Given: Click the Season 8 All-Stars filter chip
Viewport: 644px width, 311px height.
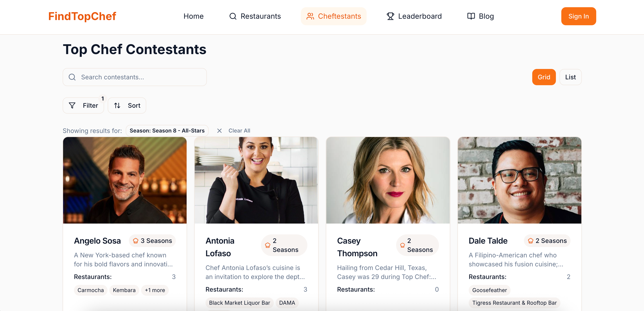Looking at the screenshot, I should coord(167,130).
